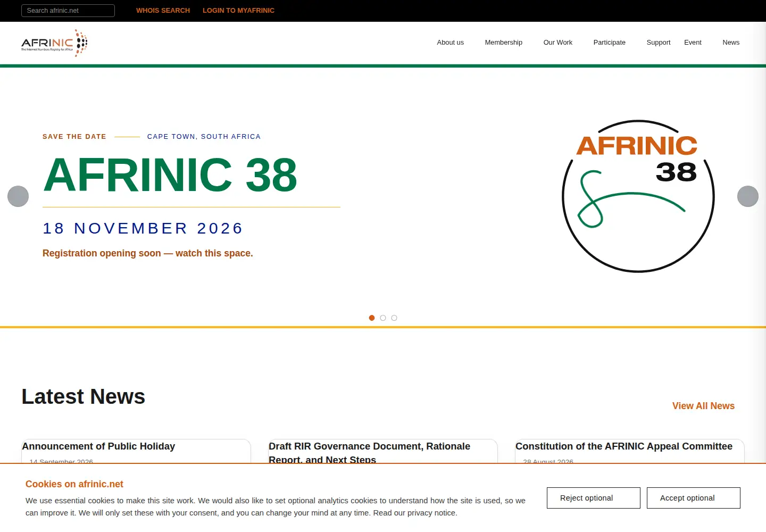Click the 'Cookies on afrinic.net' heading
The width and height of the screenshot is (766, 532).
tap(74, 484)
